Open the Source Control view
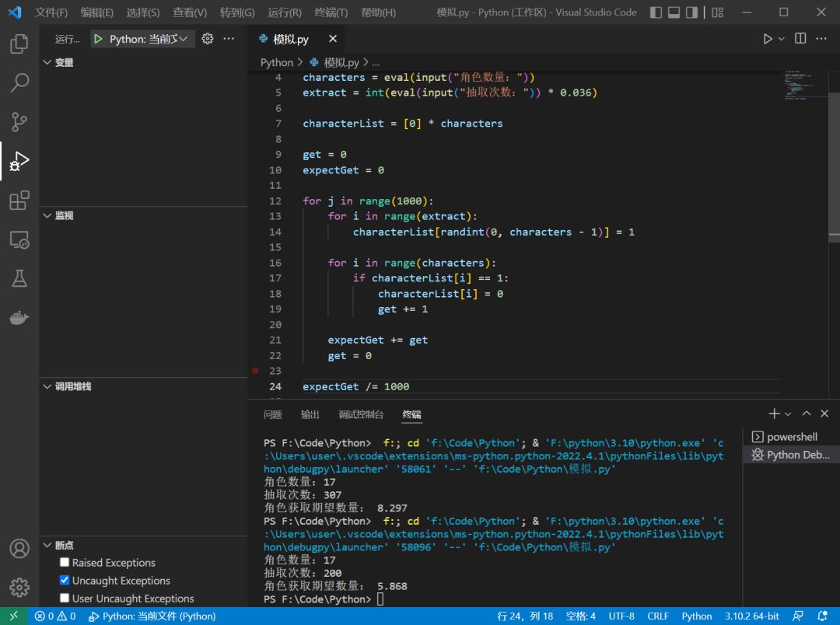This screenshot has height=625, width=840. pyautogui.click(x=19, y=121)
